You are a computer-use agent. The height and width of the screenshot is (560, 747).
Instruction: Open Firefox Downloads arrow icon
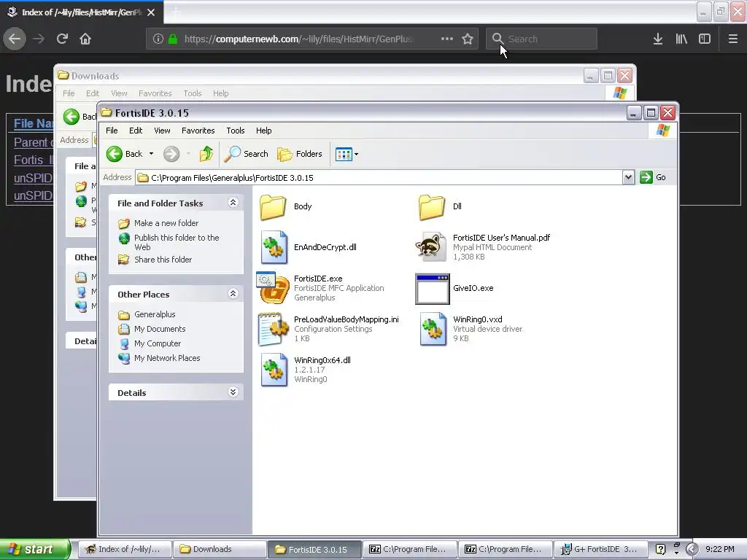tap(658, 39)
